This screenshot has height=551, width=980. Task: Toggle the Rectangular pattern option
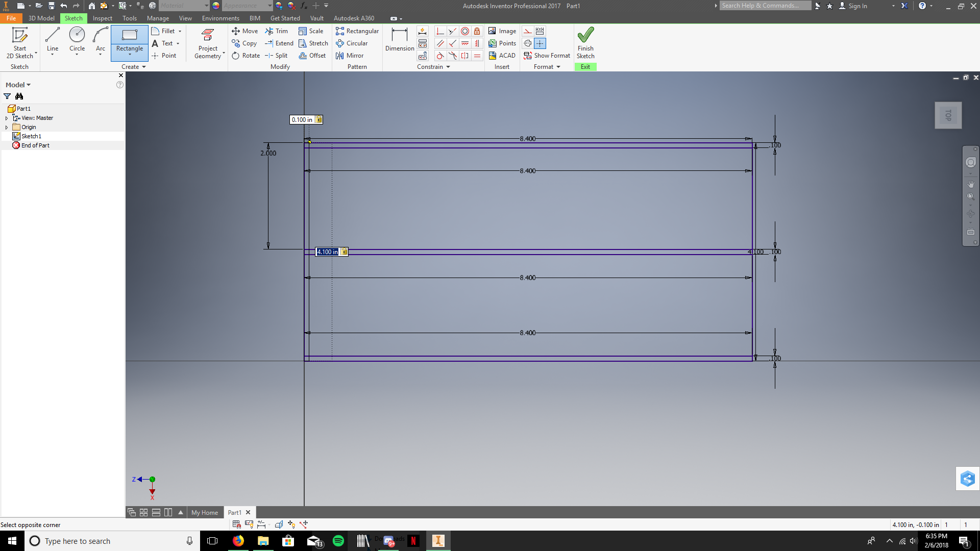pyautogui.click(x=357, y=31)
